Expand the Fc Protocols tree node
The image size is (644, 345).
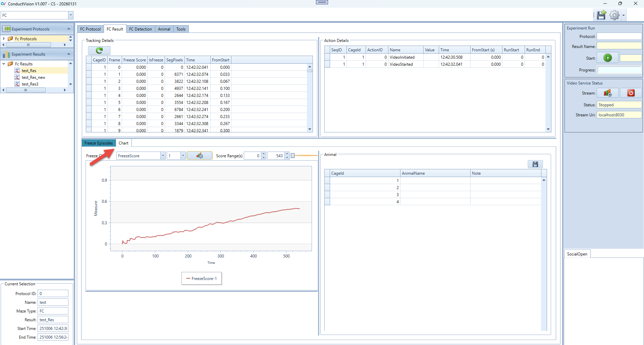coord(4,39)
